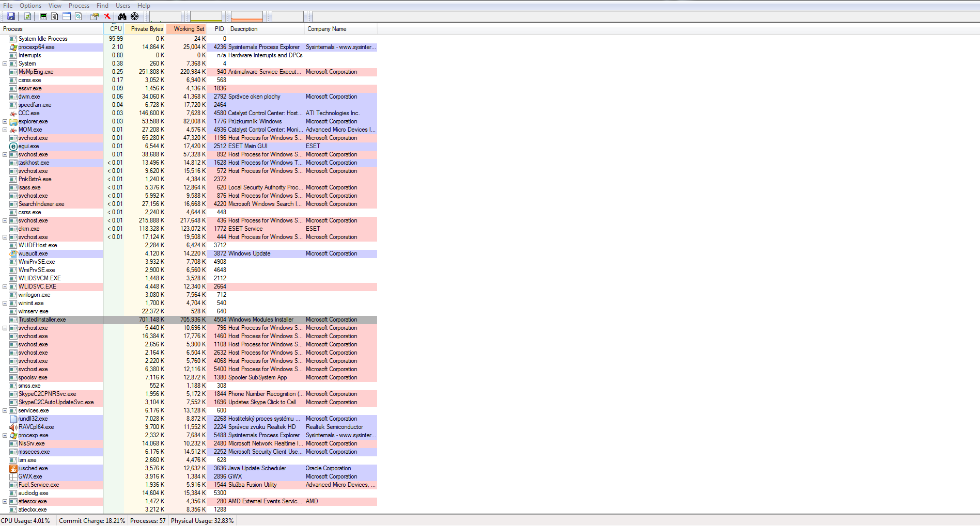Select the MsMpEng.exe process row

(189, 72)
